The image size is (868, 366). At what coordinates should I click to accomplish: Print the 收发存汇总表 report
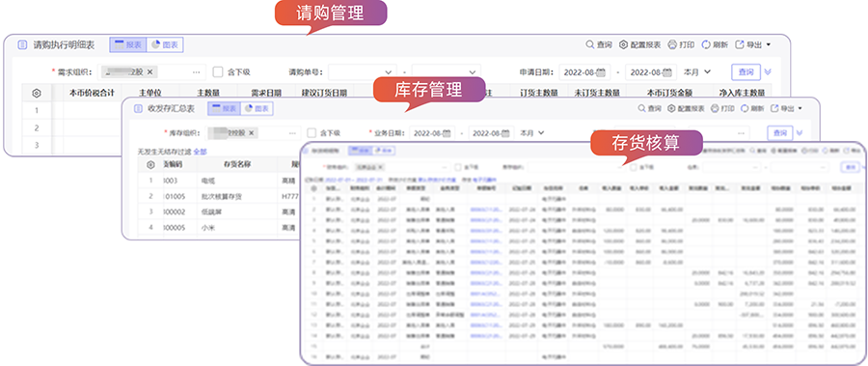[723, 109]
